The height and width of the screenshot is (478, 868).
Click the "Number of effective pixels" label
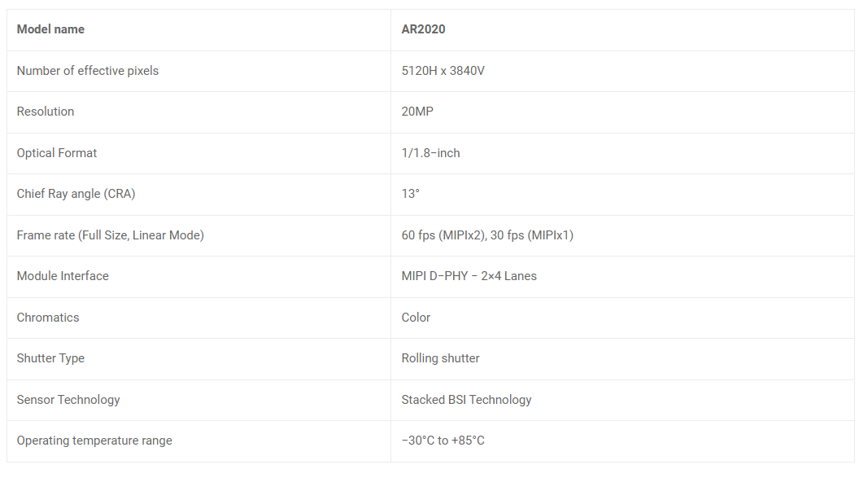pos(88,71)
